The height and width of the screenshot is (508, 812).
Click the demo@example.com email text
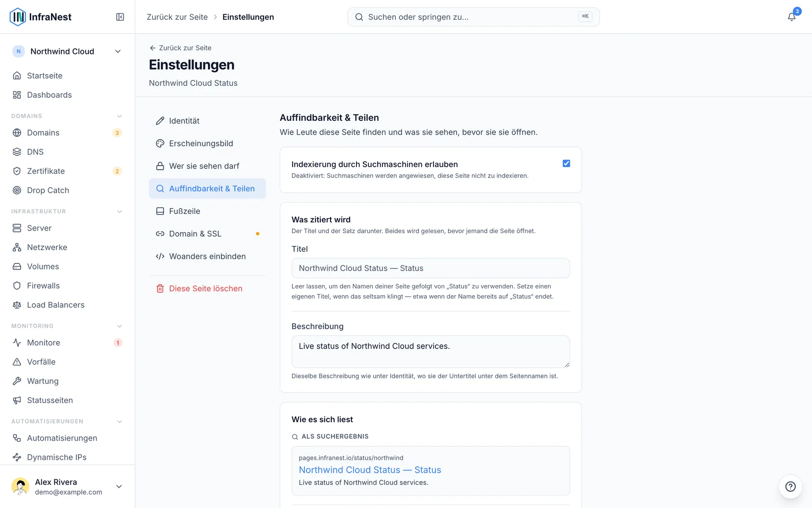pos(68,492)
